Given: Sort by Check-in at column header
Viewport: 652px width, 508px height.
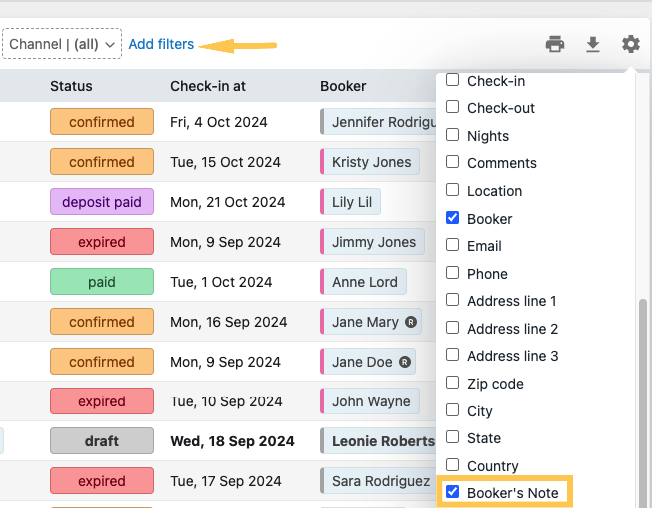Looking at the screenshot, I should (208, 86).
